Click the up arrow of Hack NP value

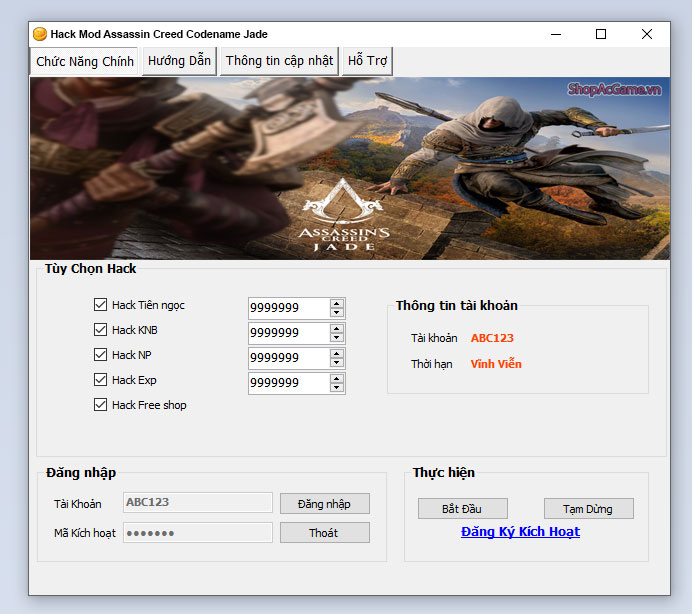click(x=337, y=354)
